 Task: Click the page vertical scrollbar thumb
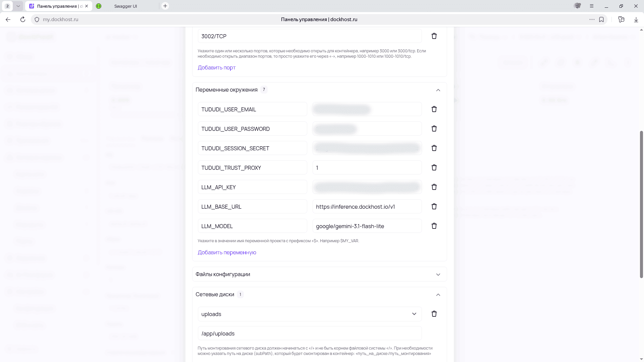tap(641, 204)
